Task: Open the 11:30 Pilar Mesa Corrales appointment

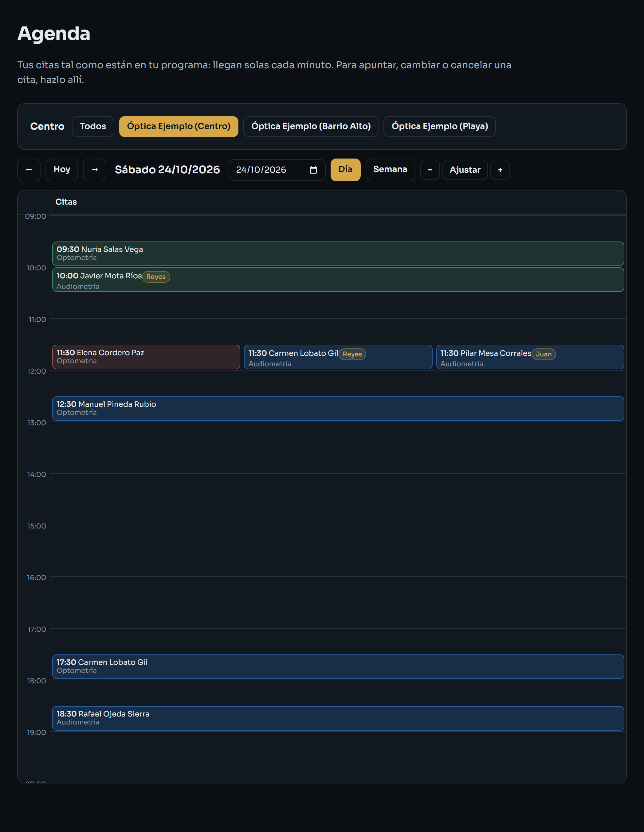Action: pos(530,357)
